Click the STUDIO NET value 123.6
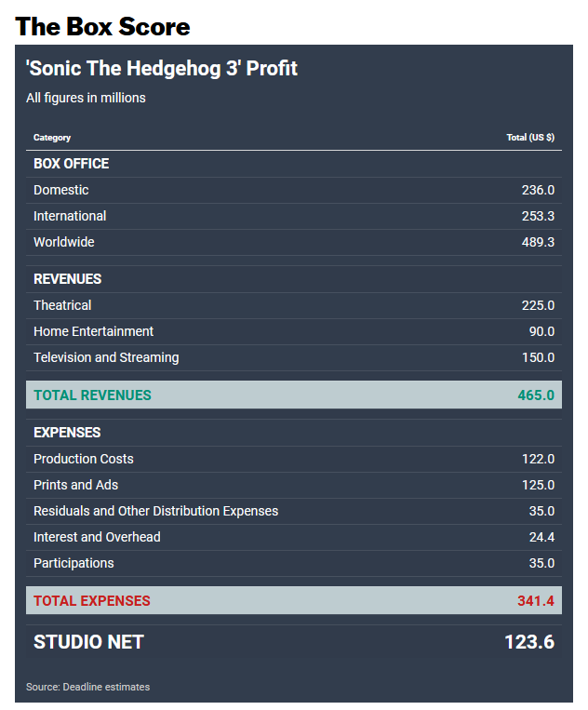This screenshot has height=710, width=588. pyautogui.click(x=529, y=642)
